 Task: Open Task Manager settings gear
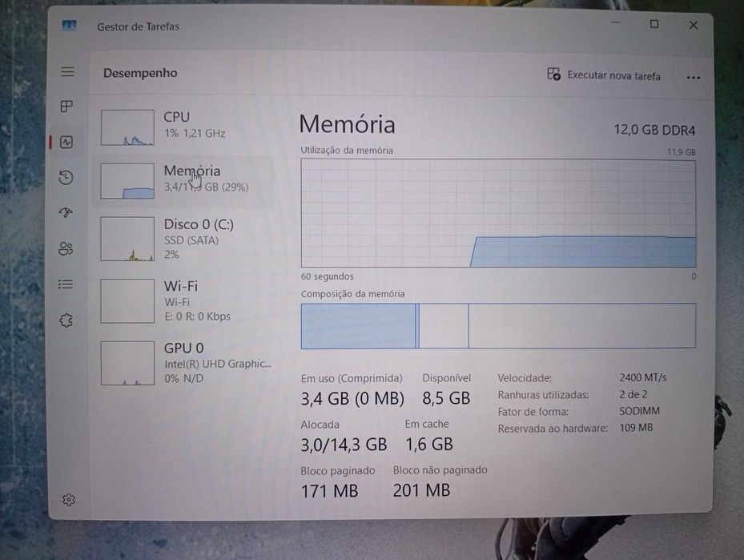pyautogui.click(x=69, y=500)
